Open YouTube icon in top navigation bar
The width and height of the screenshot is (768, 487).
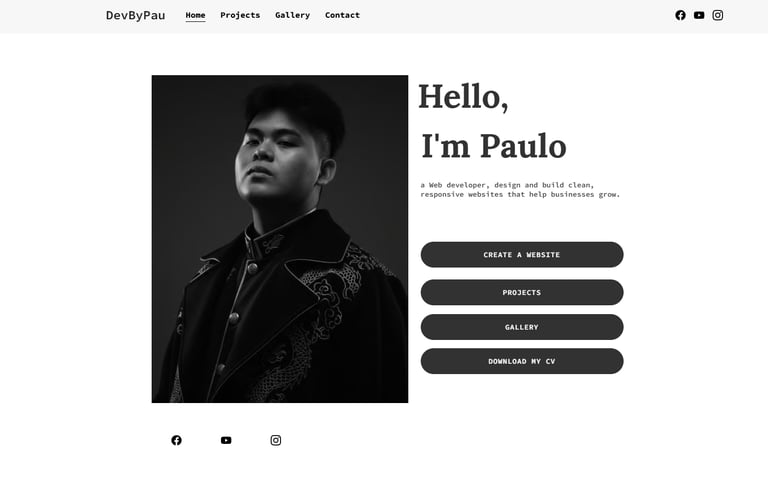(699, 15)
